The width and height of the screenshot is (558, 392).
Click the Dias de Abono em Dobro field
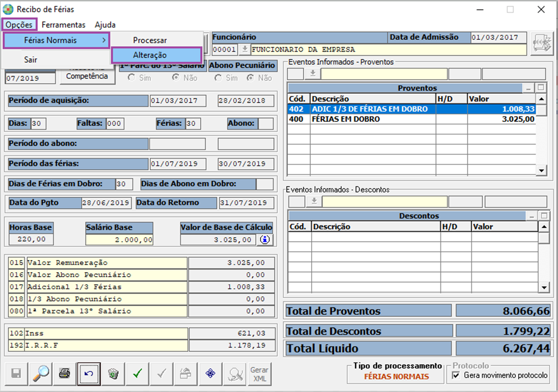click(265, 184)
